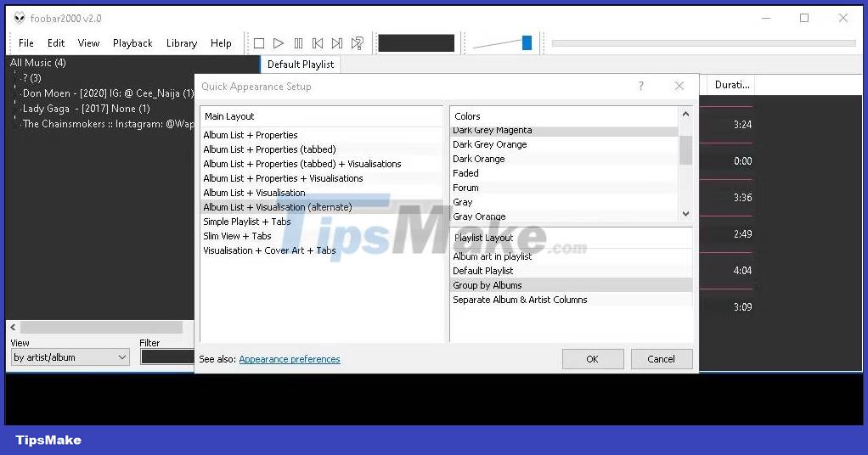Click the Colors list scrollbar thumb

pyautogui.click(x=686, y=150)
